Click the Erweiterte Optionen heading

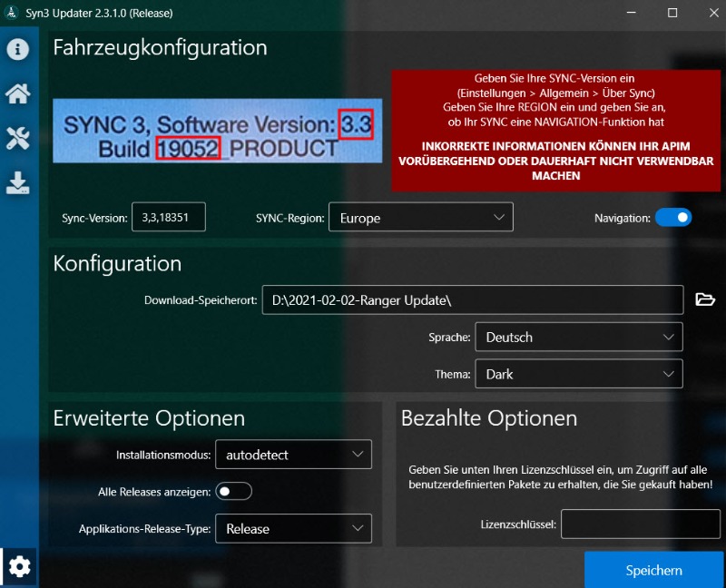[x=149, y=418]
